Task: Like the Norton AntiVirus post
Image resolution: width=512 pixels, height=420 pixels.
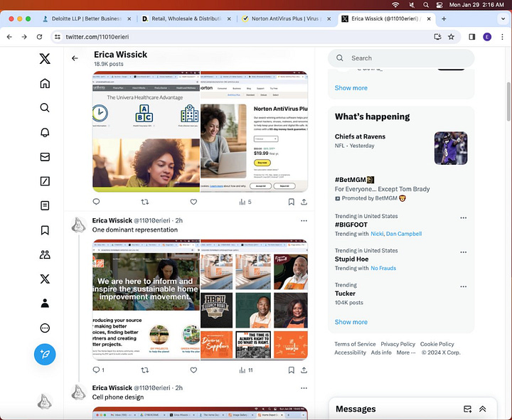Action: tap(193, 202)
